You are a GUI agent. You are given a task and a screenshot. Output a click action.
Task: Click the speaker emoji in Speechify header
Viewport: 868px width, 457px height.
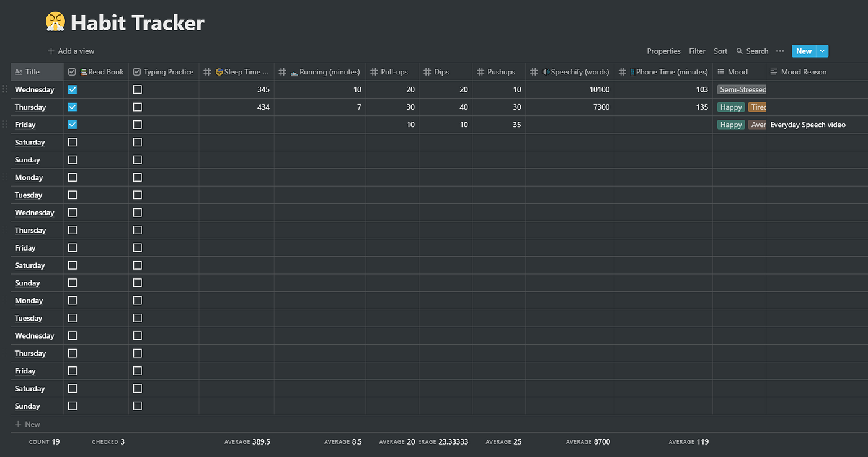(546, 72)
